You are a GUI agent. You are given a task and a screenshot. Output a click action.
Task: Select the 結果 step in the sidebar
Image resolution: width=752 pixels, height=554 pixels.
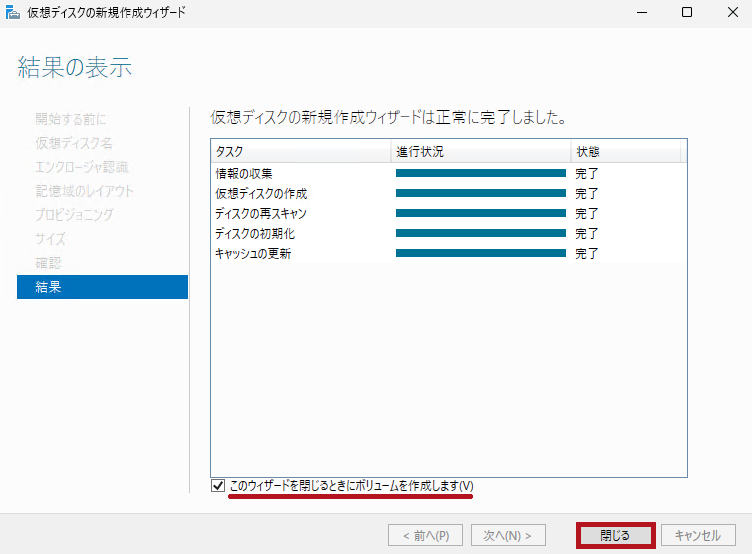click(x=102, y=287)
